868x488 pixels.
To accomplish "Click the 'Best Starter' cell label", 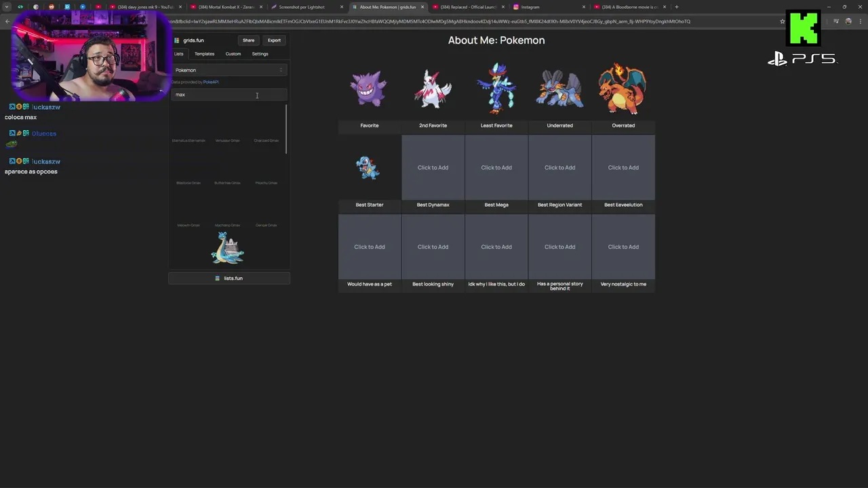I will (x=370, y=205).
